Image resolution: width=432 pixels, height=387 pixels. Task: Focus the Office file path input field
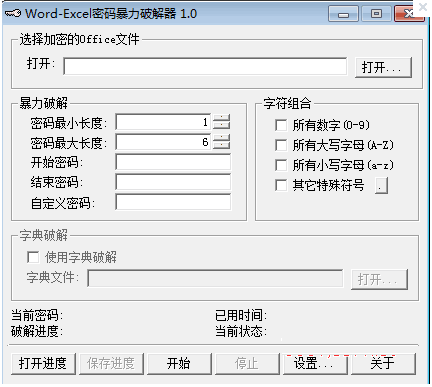(x=205, y=66)
